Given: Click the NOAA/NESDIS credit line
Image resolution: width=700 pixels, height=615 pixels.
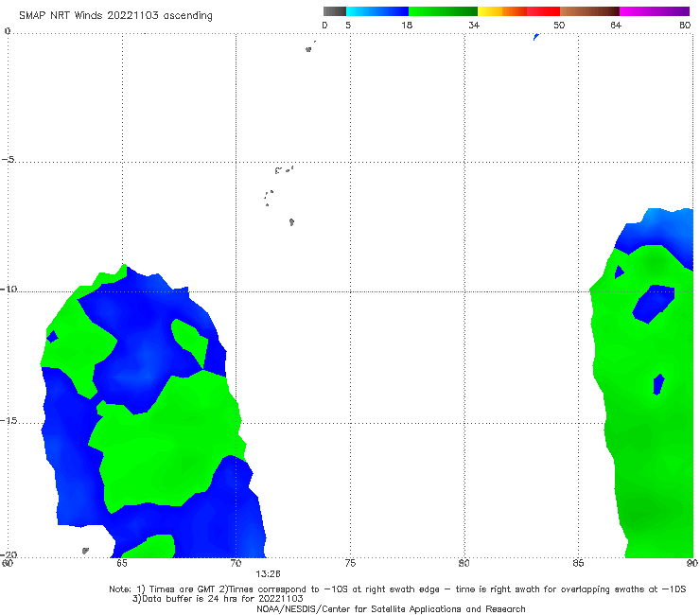Looking at the screenshot, I should (391, 608).
